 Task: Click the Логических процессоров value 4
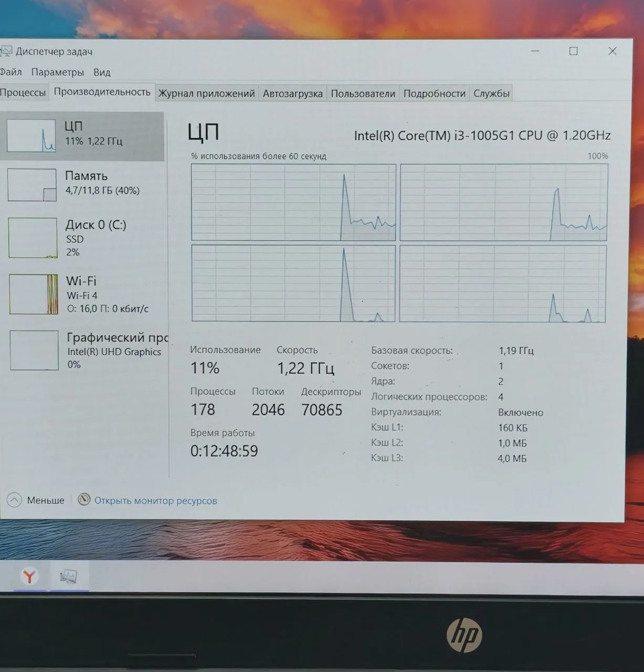(x=501, y=397)
